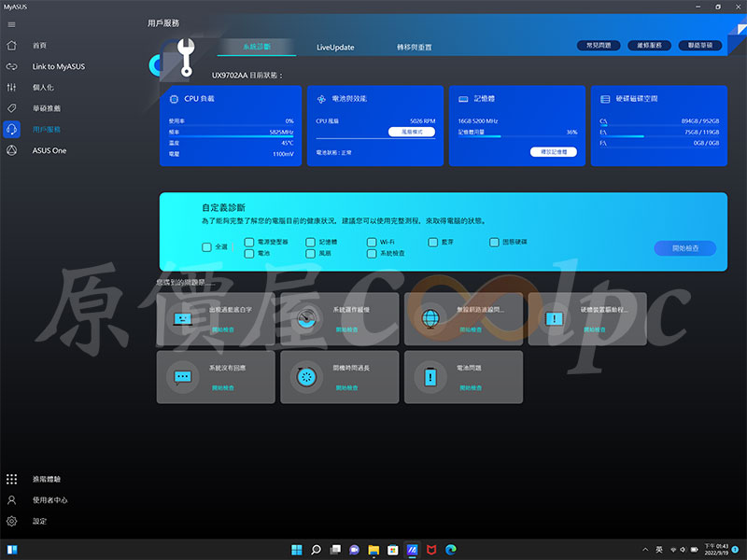Click the 5026 RPM fan speed value
747x560 pixels.
coord(423,121)
